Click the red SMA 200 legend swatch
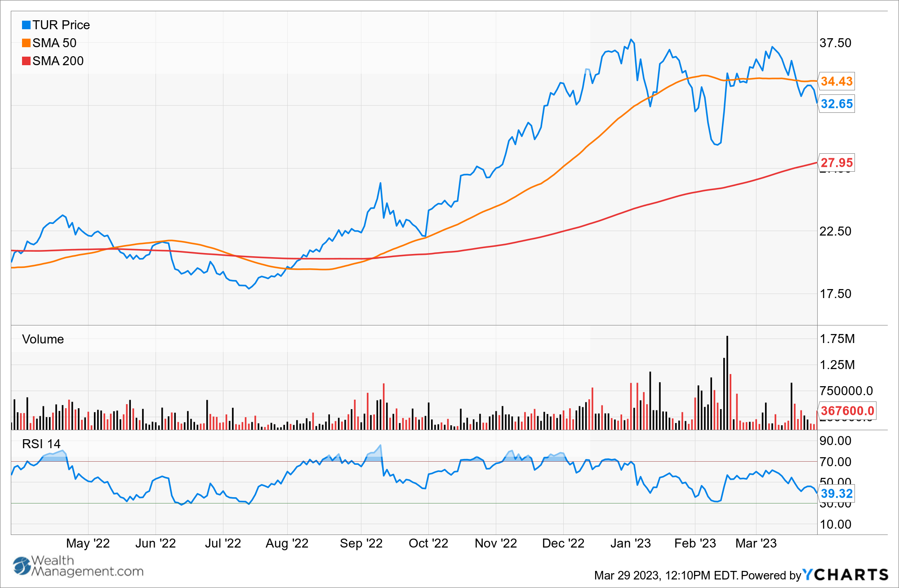This screenshot has height=588, width=899. (26, 61)
